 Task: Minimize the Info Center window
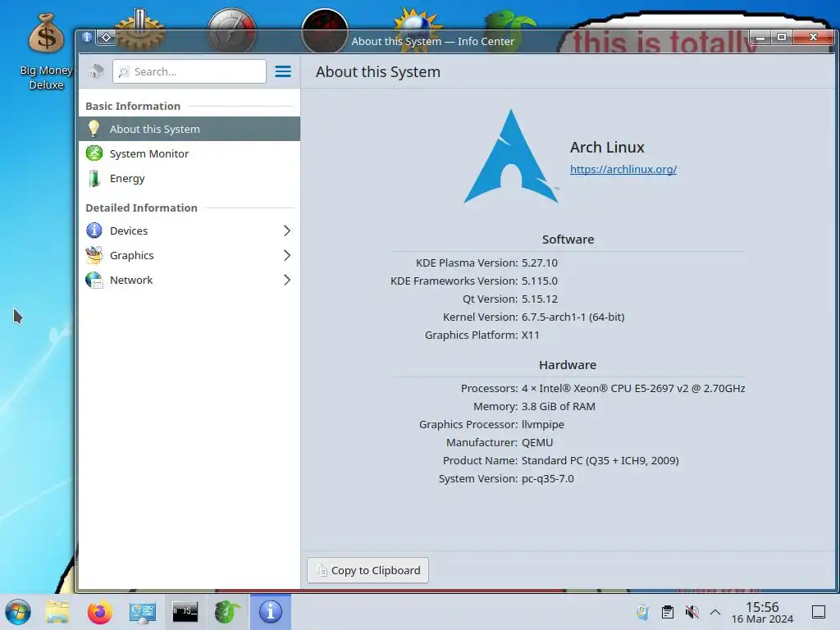(760, 37)
